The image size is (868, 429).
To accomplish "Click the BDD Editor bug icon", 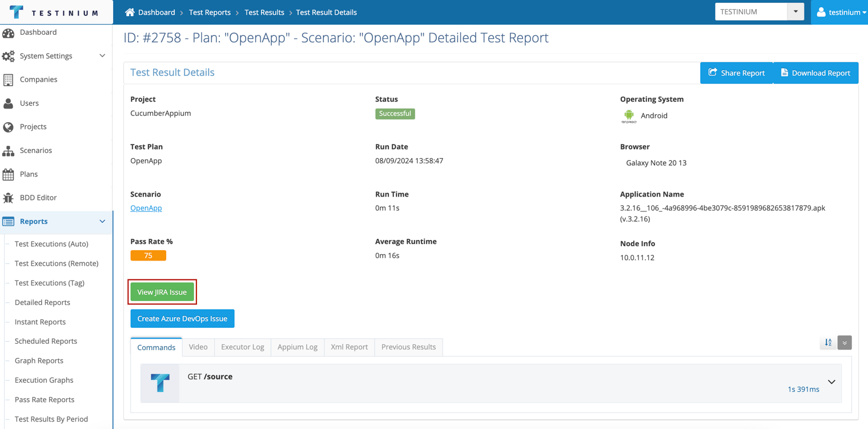I will tap(8, 198).
